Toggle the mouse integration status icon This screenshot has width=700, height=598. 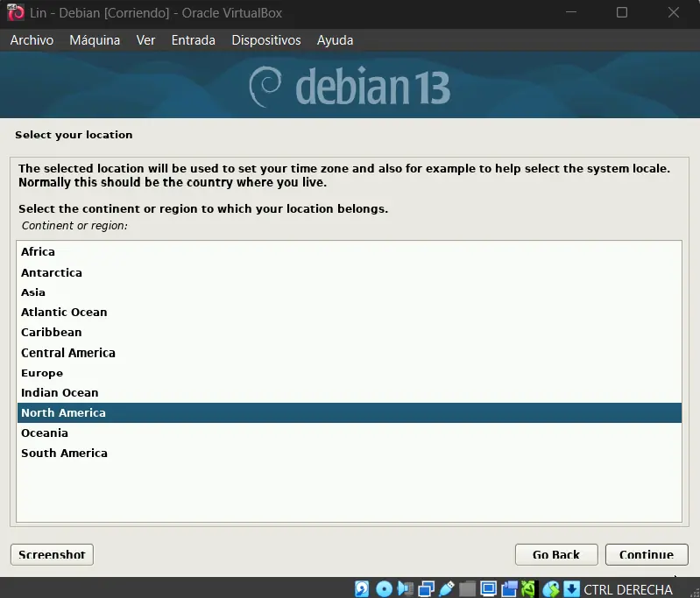(551, 588)
